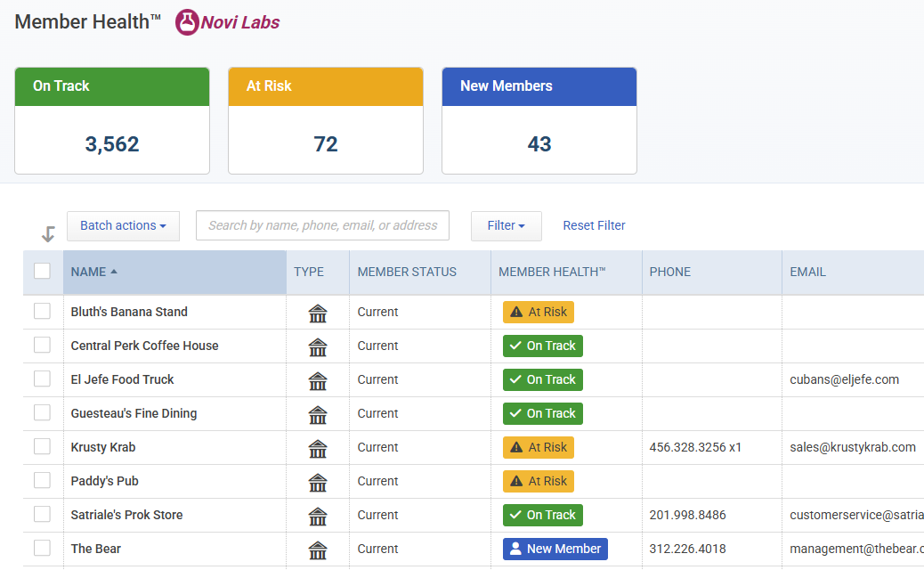
Task: Focus the member search input field
Action: [x=322, y=226]
